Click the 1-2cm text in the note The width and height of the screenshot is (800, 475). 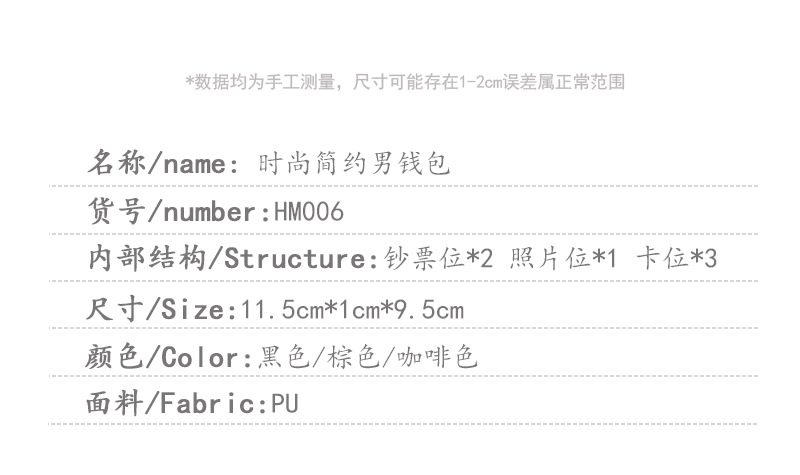[483, 82]
